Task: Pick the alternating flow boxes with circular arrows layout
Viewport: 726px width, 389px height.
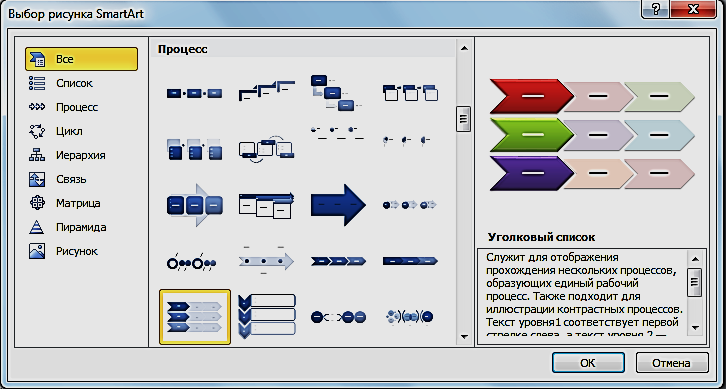Action: (267, 149)
